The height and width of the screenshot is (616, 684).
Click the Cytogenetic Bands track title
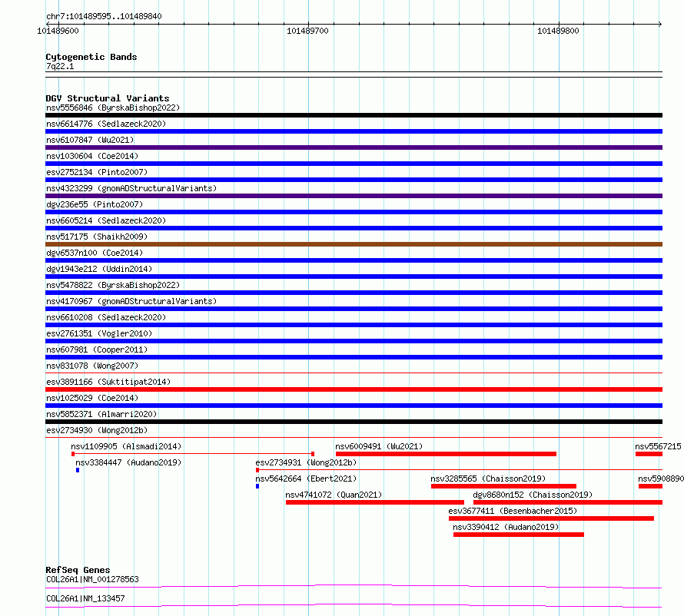(x=91, y=57)
